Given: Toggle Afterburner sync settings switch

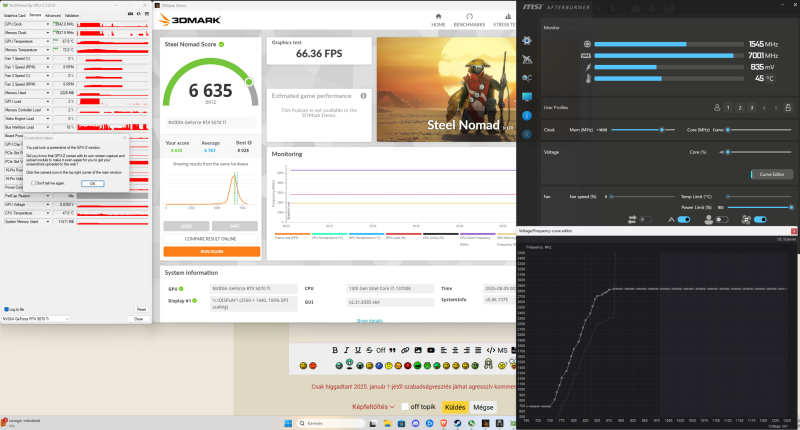Looking at the screenshot, I should click(x=645, y=219).
